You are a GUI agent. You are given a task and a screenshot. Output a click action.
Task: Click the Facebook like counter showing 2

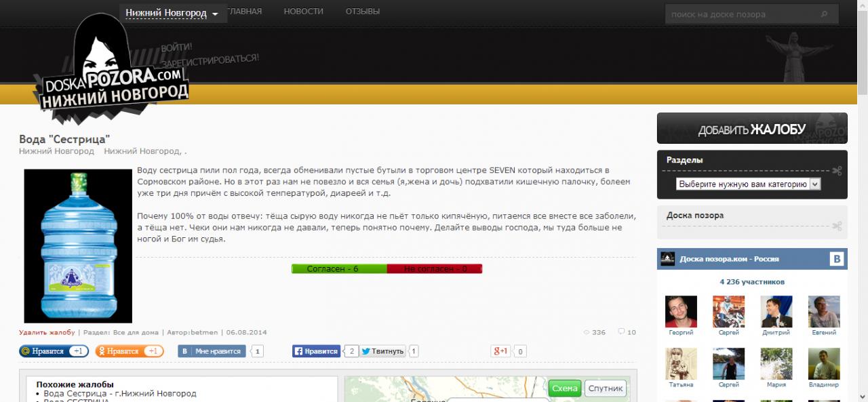coord(351,351)
